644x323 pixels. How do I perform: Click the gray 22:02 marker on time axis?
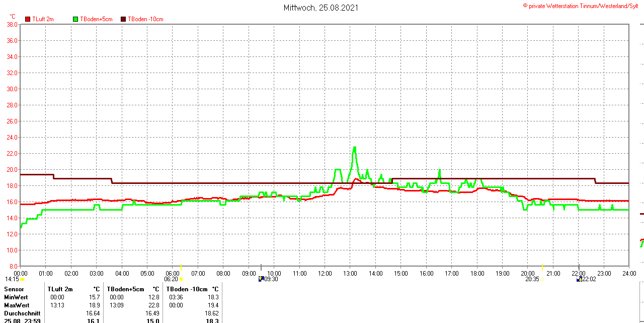[x=579, y=267]
